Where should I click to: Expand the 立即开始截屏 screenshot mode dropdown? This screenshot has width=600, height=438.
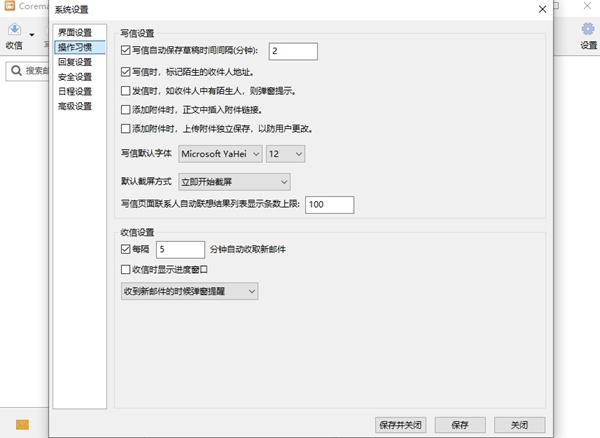234,182
